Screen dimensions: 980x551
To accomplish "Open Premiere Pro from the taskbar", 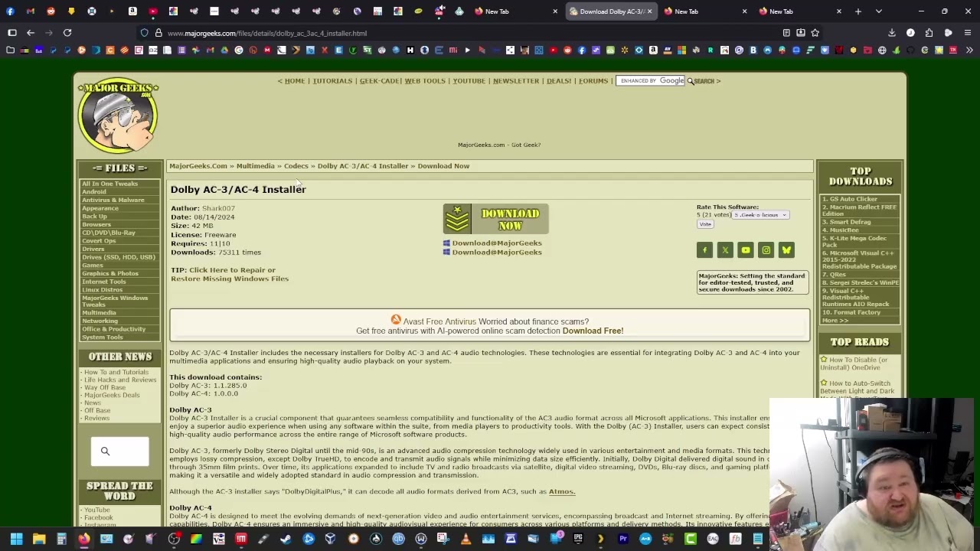I will (x=623, y=539).
